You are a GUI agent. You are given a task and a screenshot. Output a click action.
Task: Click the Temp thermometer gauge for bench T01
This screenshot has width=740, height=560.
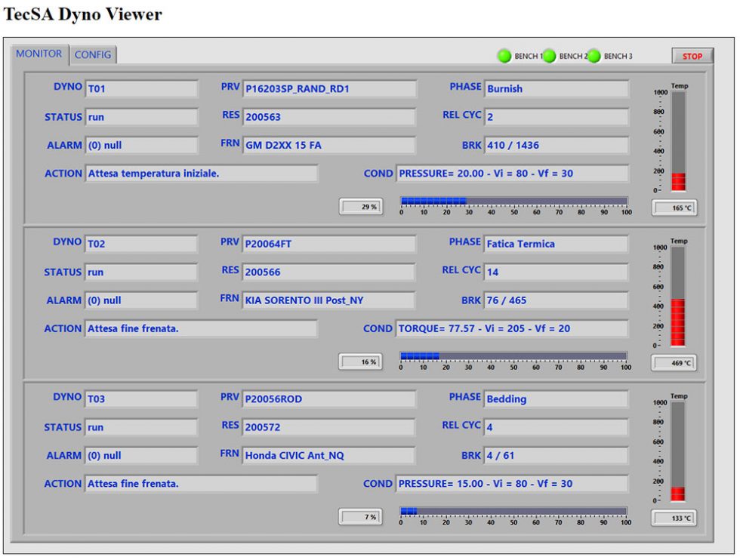click(x=679, y=143)
